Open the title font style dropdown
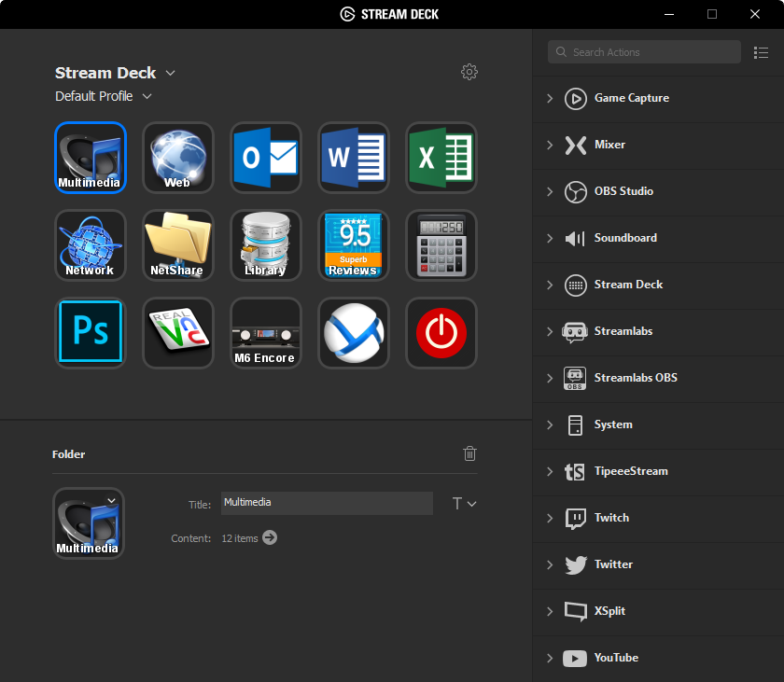Viewport: 784px width, 682px height. click(x=464, y=504)
